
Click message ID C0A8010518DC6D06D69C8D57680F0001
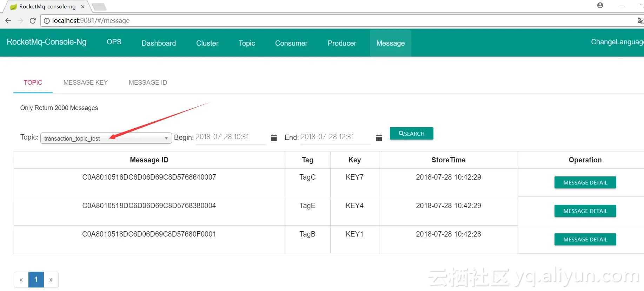pyautogui.click(x=149, y=234)
